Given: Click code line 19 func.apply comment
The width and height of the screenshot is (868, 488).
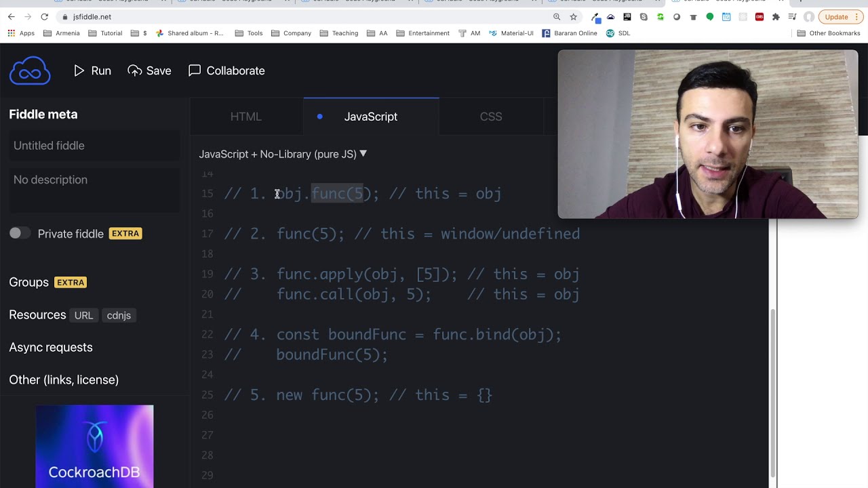Looking at the screenshot, I should (402, 274).
